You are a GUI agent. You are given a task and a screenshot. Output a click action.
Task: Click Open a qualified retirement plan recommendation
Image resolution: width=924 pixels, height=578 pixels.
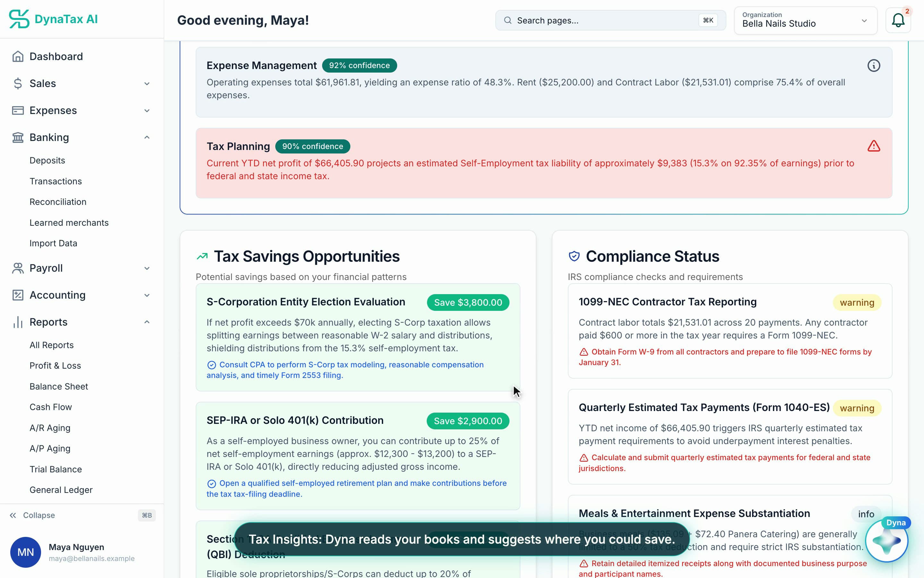[357, 488]
